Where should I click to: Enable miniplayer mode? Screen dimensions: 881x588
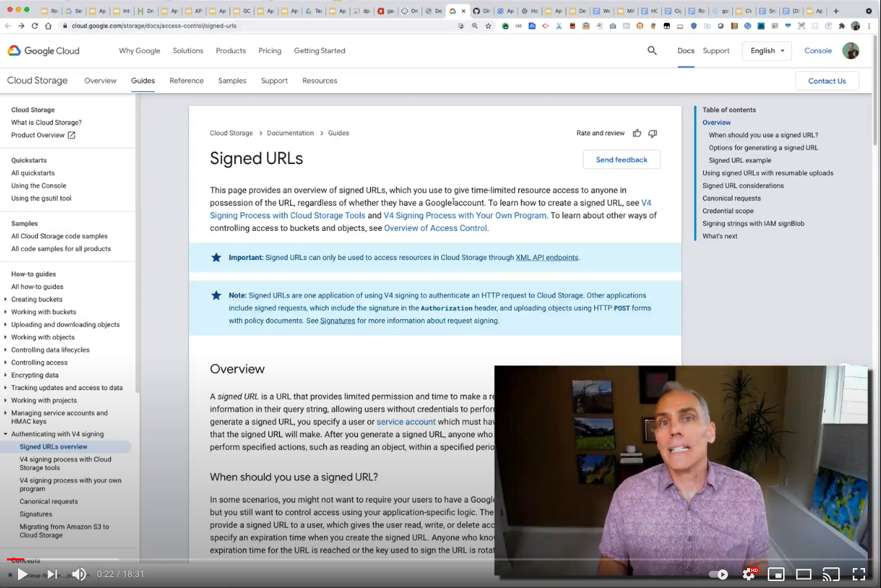point(776,574)
